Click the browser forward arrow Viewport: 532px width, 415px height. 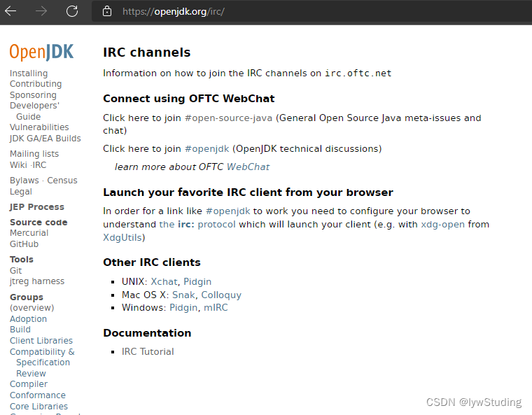coord(41,11)
